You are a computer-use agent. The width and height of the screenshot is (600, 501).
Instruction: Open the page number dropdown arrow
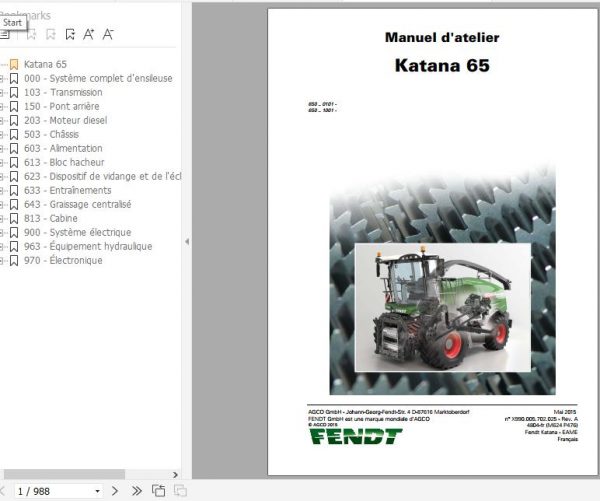[97, 491]
